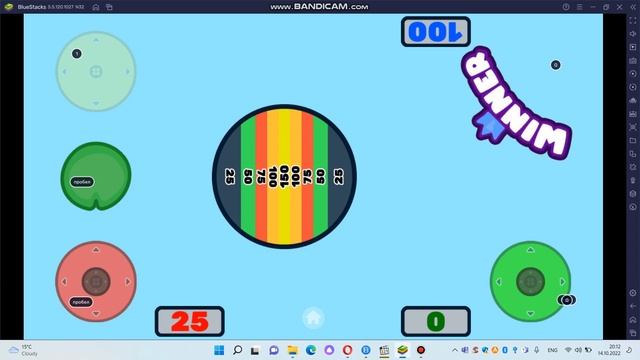Tap the pale green joystick center
The height and width of the screenshot is (360, 640).
(96, 72)
